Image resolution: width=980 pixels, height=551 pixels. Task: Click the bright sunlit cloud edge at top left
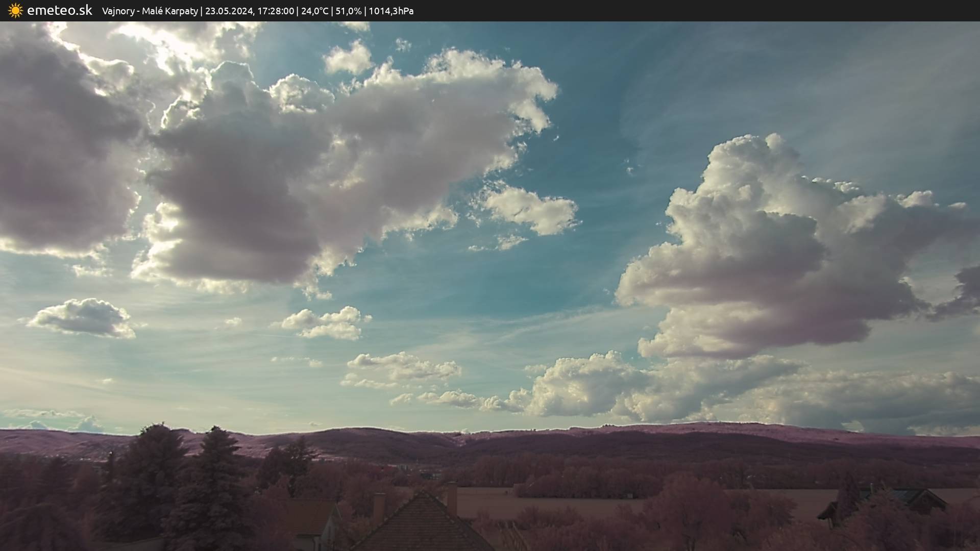[x=168, y=46]
